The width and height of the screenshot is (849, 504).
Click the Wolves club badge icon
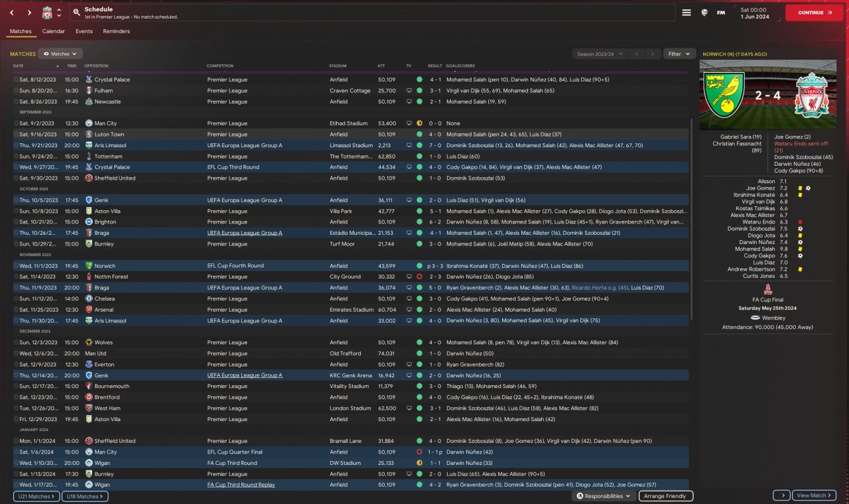pyautogui.click(x=88, y=343)
